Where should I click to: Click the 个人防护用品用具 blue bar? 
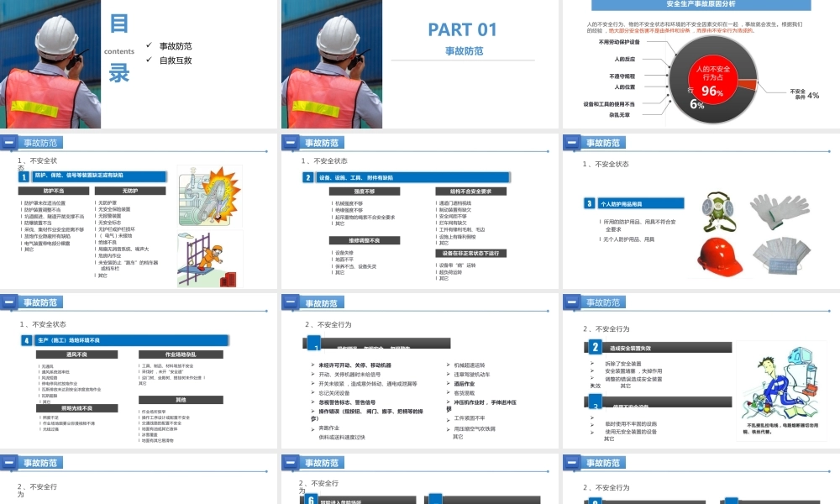639,203
